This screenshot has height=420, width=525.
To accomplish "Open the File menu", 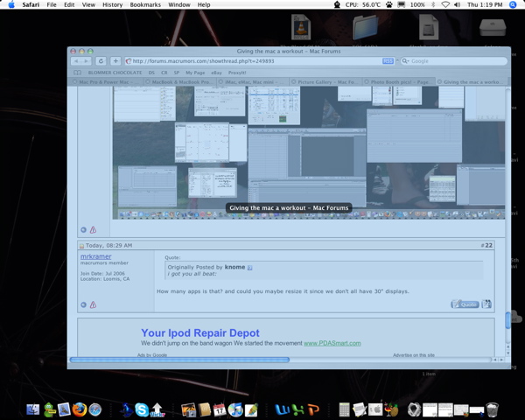I will click(52, 4).
